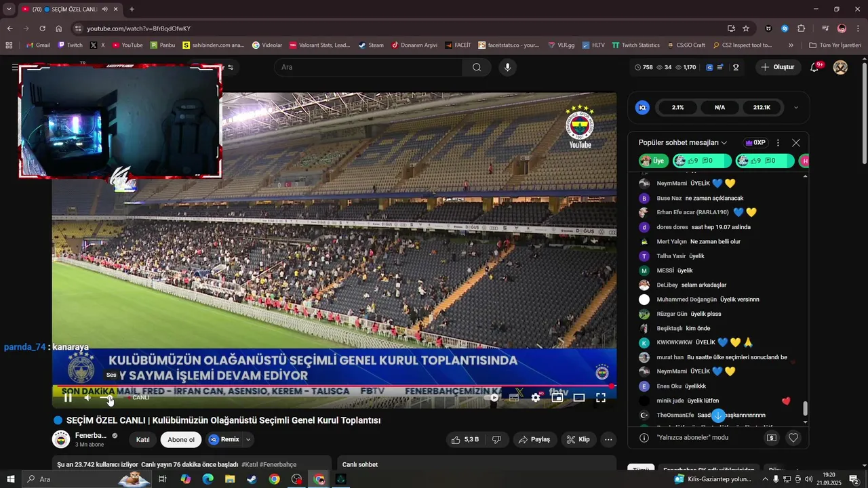This screenshot has height=488, width=868.
Task: Like the video showing 5,3 B
Action: pos(465,439)
